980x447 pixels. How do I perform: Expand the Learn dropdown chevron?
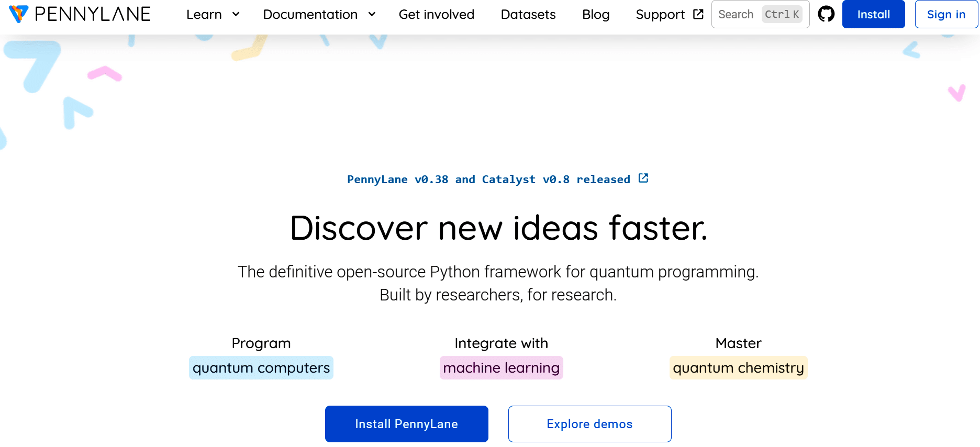236,14
